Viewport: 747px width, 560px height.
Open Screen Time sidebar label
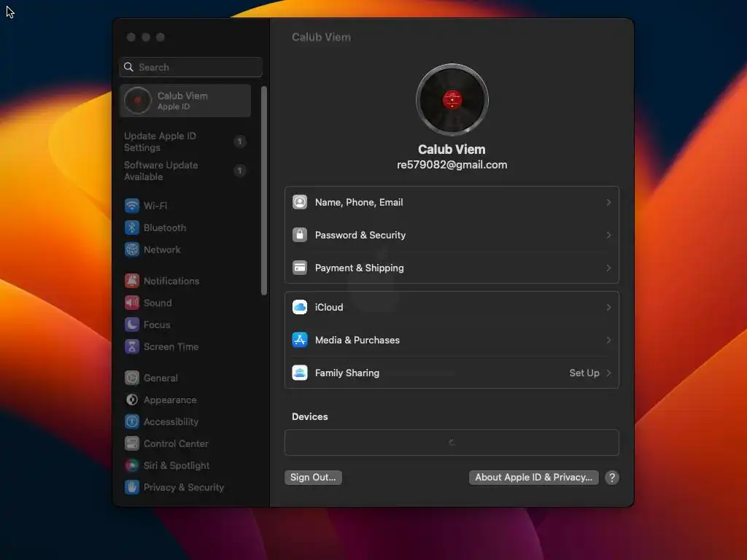tap(171, 346)
